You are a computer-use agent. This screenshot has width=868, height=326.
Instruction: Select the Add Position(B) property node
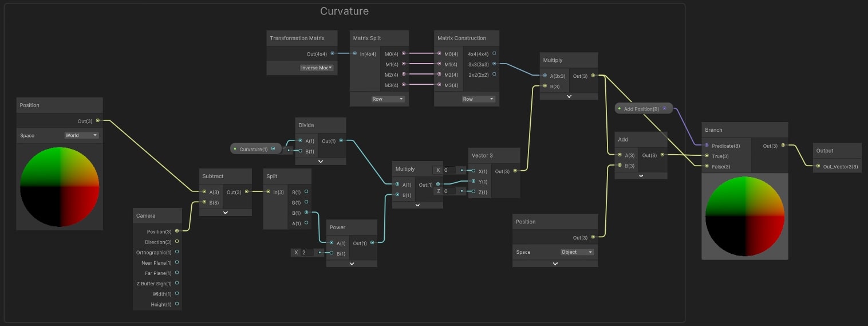641,108
